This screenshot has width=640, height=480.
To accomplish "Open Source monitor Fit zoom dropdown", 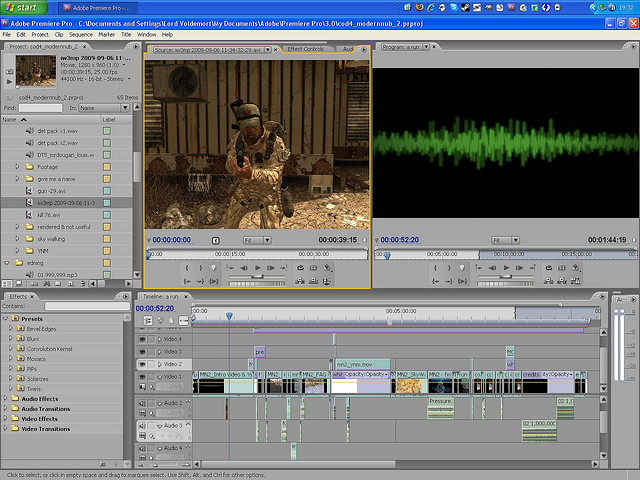I will (257, 240).
